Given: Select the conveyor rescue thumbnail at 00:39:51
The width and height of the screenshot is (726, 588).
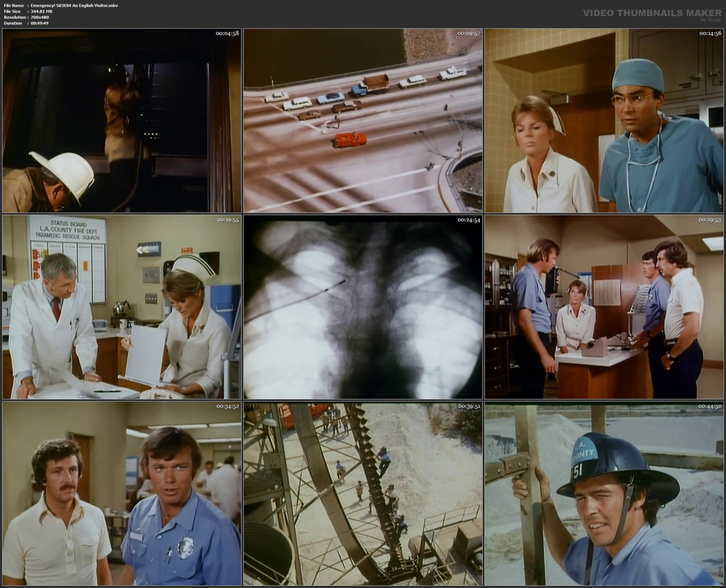Looking at the screenshot, I should [363, 493].
